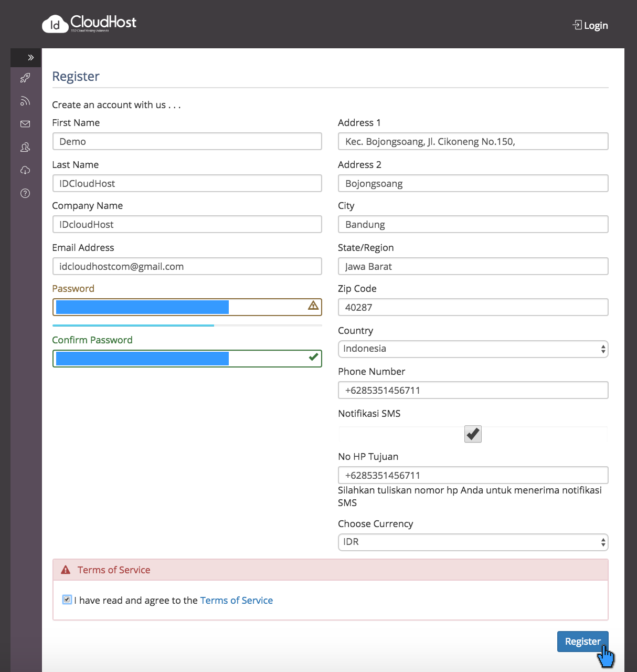This screenshot has height=672, width=637.
Task: Open help via the question mark icon
Action: [x=25, y=193]
